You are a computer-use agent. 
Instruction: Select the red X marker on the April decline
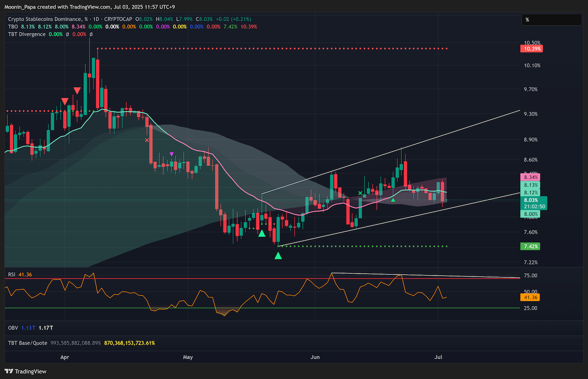(146, 140)
